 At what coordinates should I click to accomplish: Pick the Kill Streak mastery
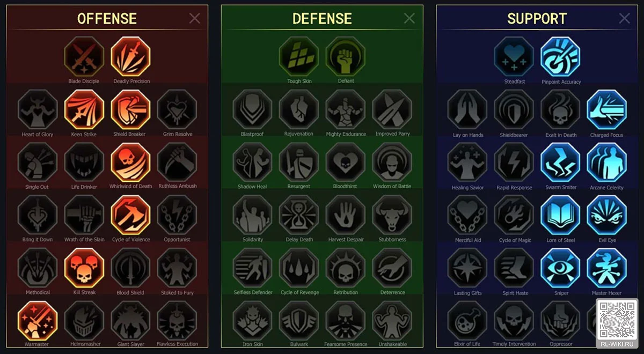[x=84, y=268]
